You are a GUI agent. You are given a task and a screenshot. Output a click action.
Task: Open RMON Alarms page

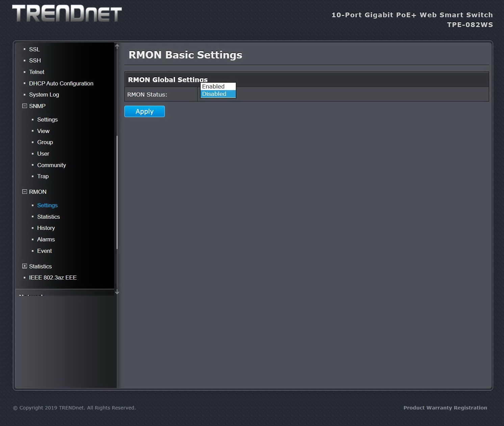pos(46,239)
